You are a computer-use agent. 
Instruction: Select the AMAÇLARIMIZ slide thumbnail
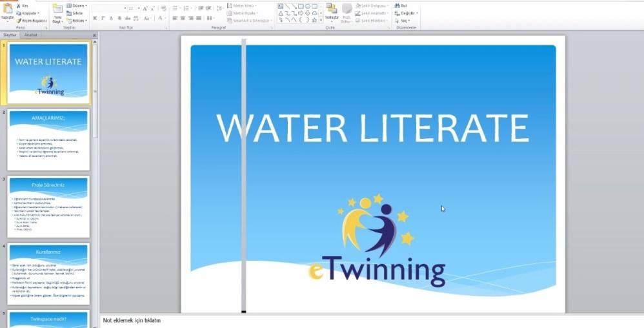tap(49, 139)
